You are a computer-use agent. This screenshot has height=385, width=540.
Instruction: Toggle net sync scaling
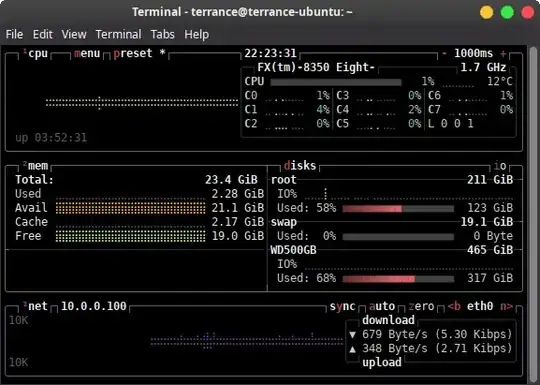tap(342, 306)
